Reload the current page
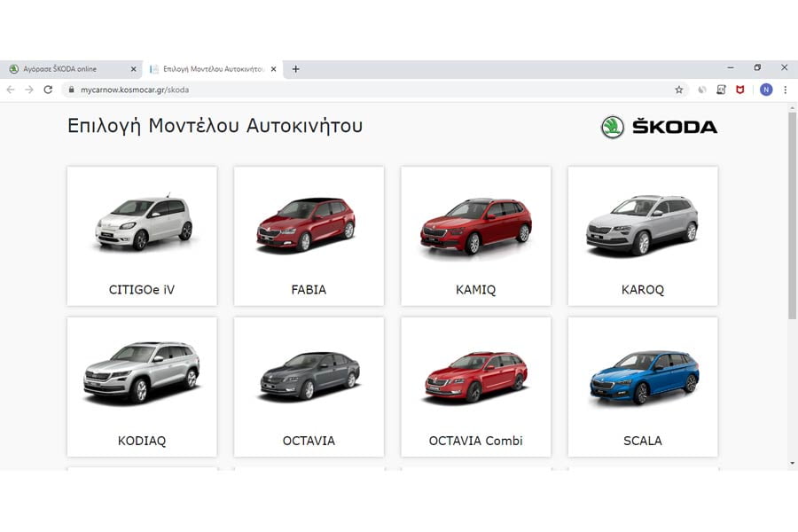Viewport: 798px width, 532px height. (x=50, y=90)
